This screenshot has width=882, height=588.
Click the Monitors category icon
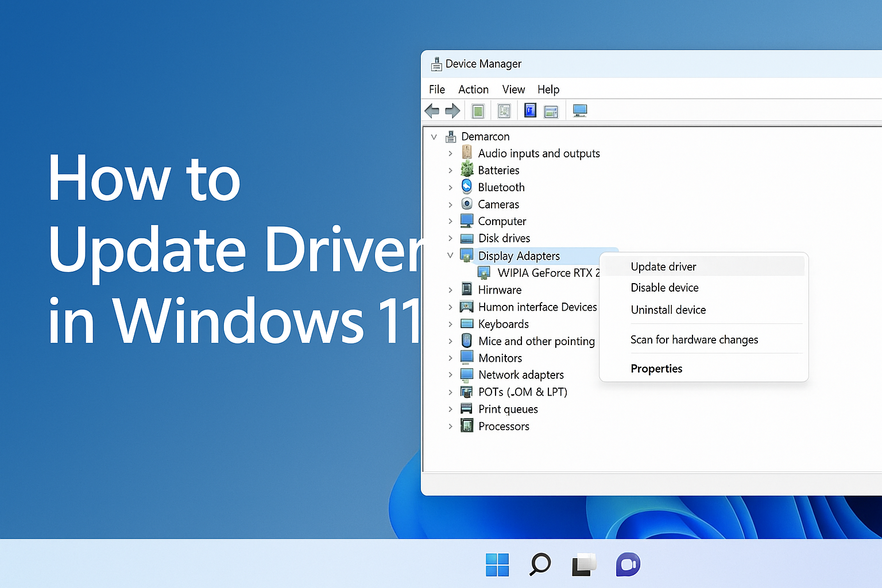(467, 357)
